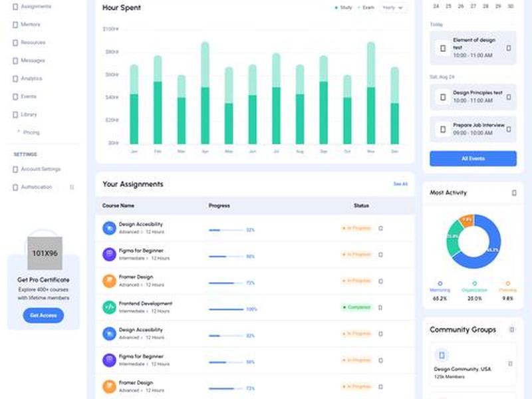Open the Yearly period dropdown
The image size is (532, 399).
click(x=393, y=7)
